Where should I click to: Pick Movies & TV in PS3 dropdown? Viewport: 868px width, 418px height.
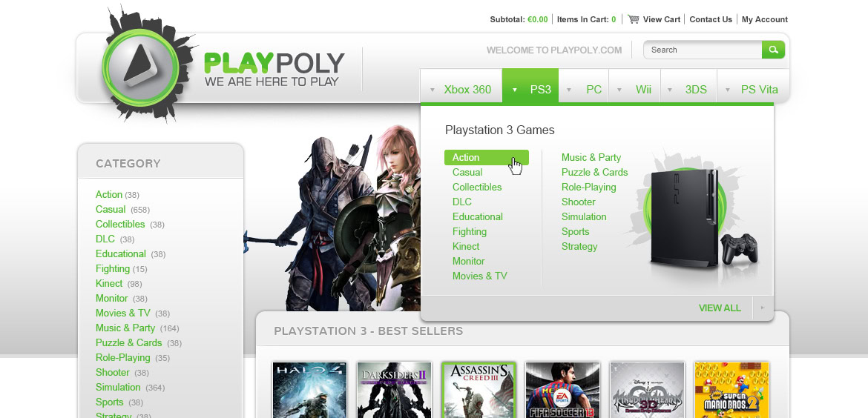(479, 276)
